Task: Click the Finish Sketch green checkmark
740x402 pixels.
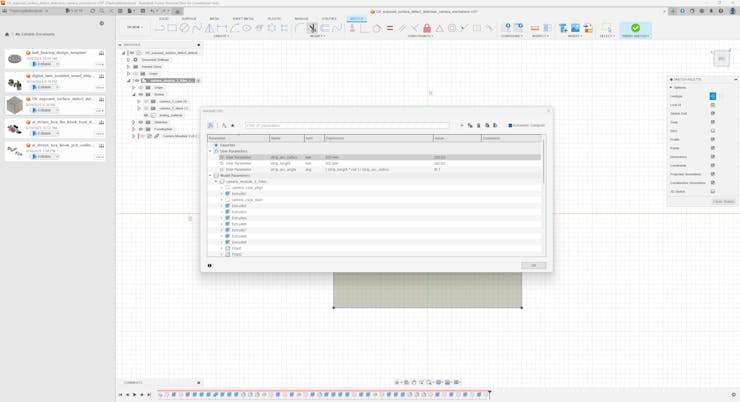Action: pyautogui.click(x=635, y=28)
